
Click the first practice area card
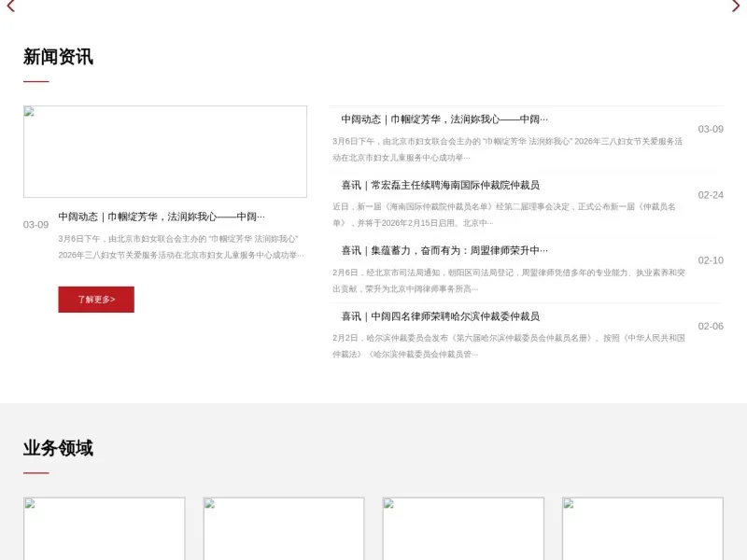pyautogui.click(x=104, y=527)
